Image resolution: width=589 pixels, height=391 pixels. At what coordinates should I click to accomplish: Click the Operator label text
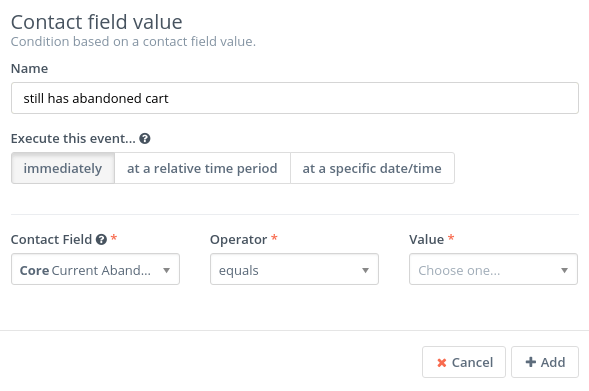pos(239,240)
